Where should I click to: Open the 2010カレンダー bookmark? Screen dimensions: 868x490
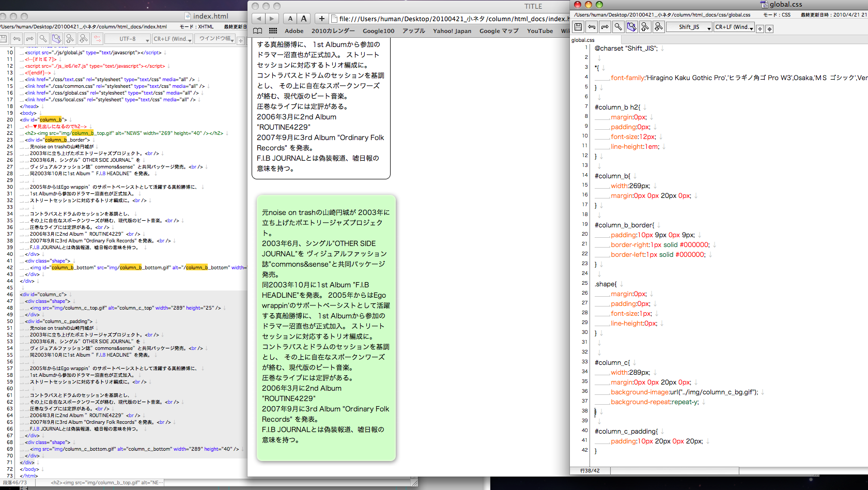click(x=333, y=31)
